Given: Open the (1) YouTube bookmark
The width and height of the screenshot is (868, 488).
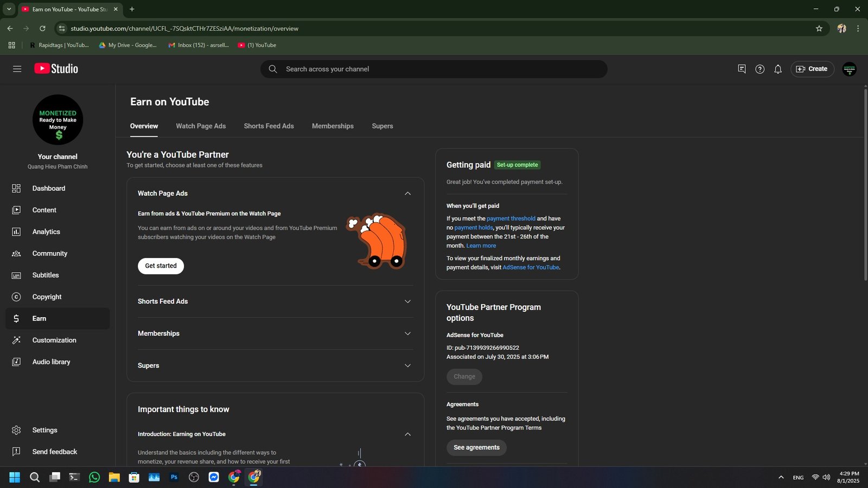Looking at the screenshot, I should click(257, 45).
